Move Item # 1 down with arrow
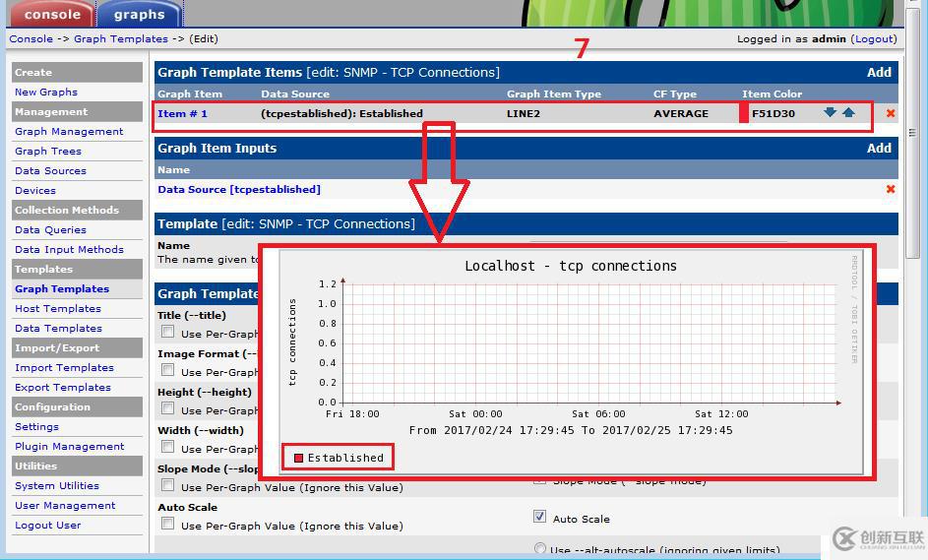 coord(830,112)
